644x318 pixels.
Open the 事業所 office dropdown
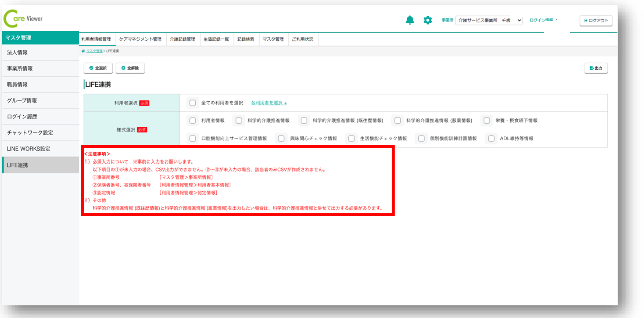coord(489,21)
